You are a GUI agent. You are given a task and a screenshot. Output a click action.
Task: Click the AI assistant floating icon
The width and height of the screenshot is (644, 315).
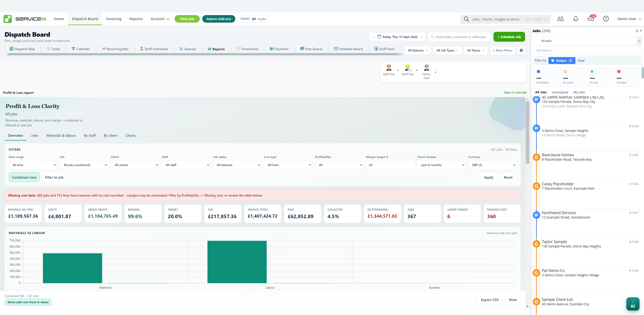(633, 304)
